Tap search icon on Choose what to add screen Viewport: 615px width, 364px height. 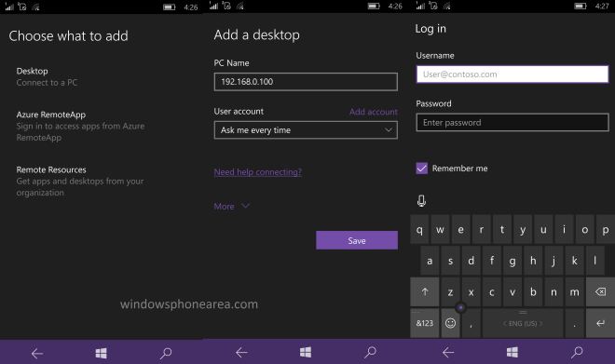[166, 353]
